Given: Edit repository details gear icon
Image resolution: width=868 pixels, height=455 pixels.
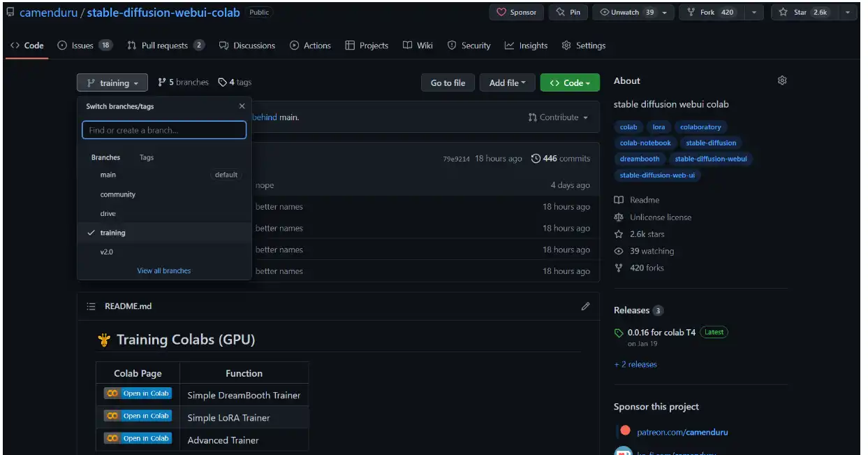Looking at the screenshot, I should 782,80.
